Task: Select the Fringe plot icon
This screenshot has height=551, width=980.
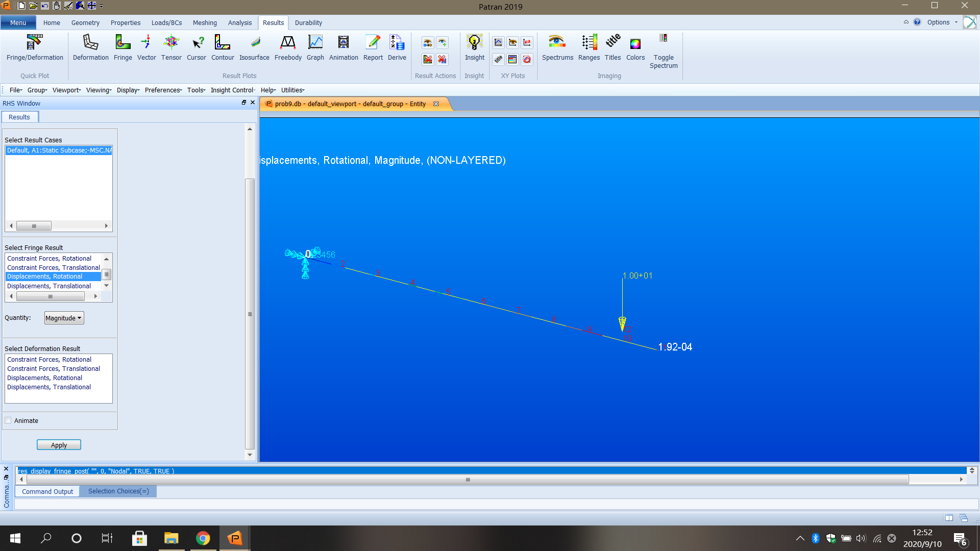Action: (x=122, y=47)
